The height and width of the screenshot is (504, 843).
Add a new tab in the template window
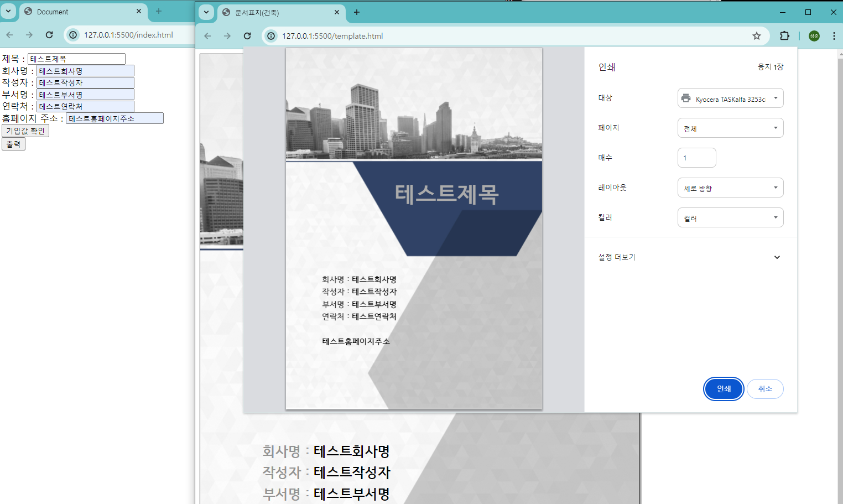(x=357, y=12)
